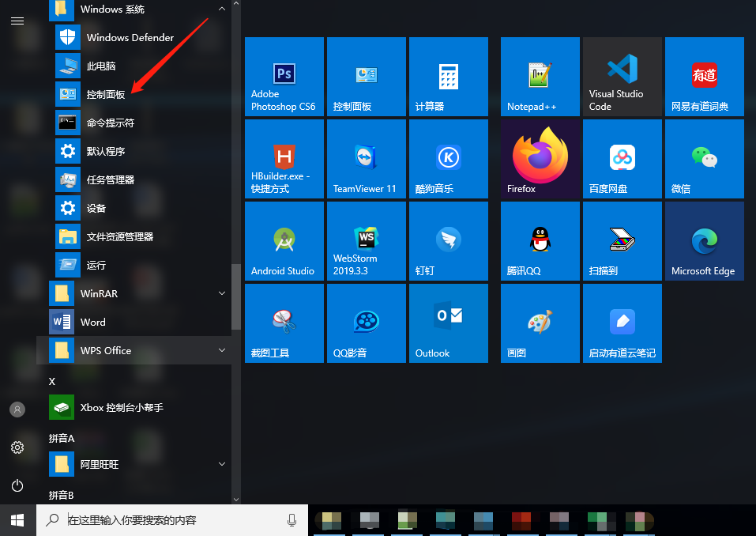Open the user account icon
The image size is (756, 536).
(x=17, y=410)
